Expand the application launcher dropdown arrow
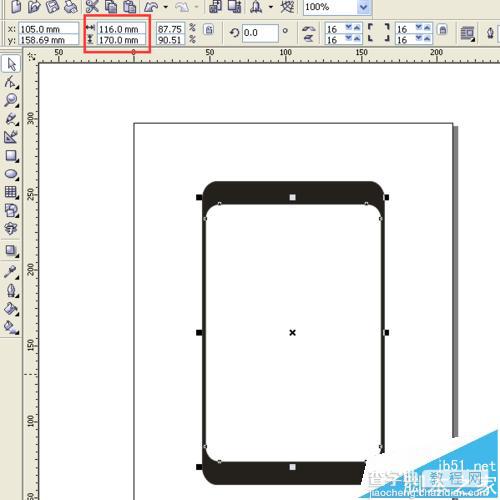Image resolution: width=500 pixels, height=500 pixels. (271, 7)
